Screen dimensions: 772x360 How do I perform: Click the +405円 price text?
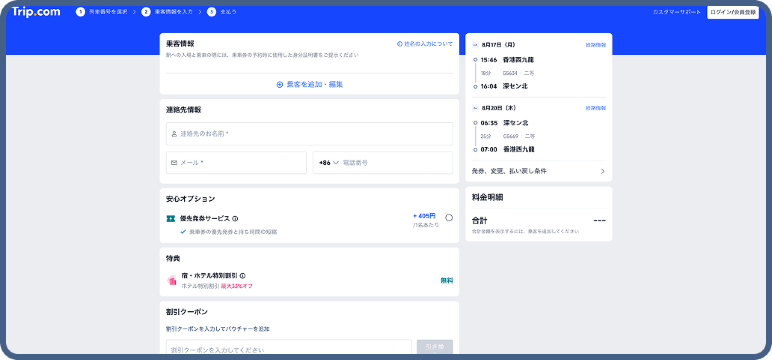[x=424, y=216]
